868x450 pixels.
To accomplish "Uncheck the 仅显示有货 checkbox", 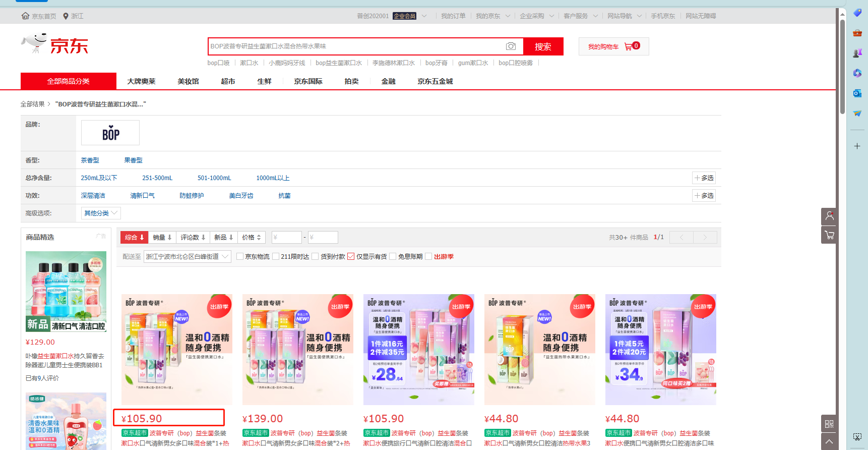I will (351, 257).
